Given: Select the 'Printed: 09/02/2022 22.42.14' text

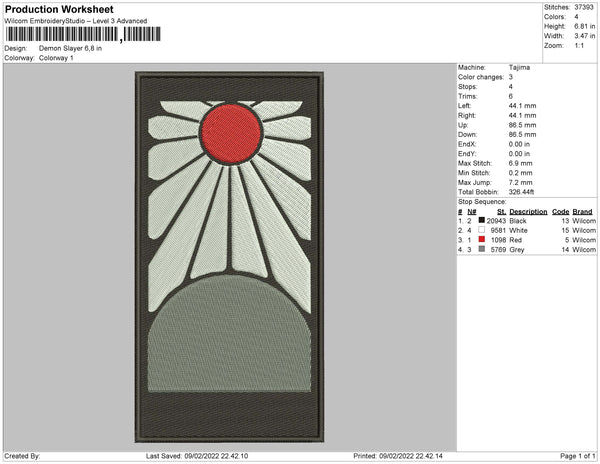Looking at the screenshot, I should click(398, 456).
